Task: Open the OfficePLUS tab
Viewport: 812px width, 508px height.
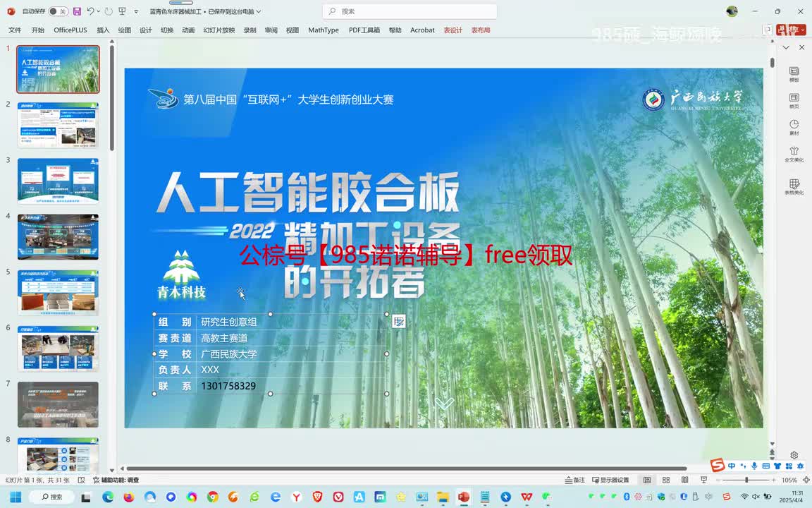Action: pyautogui.click(x=70, y=30)
